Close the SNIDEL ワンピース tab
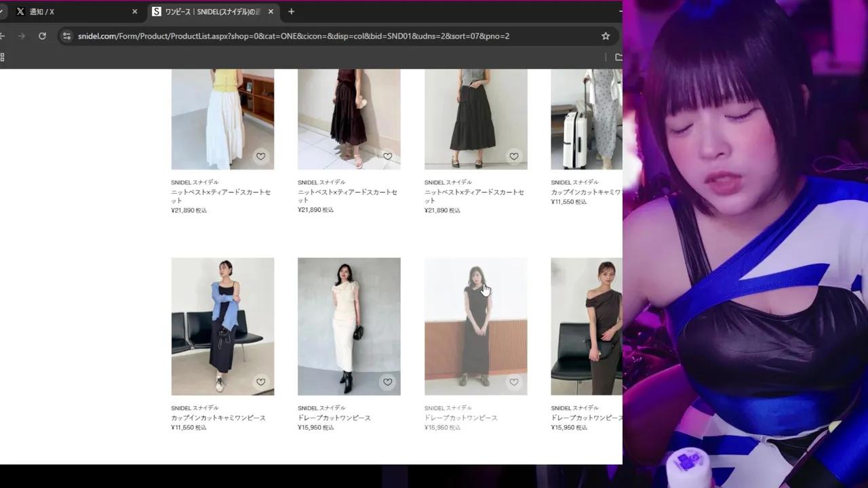The image size is (868, 488). coord(271,12)
